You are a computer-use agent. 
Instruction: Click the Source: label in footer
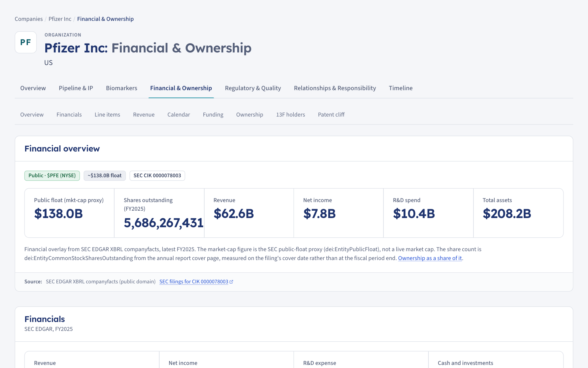(x=33, y=282)
